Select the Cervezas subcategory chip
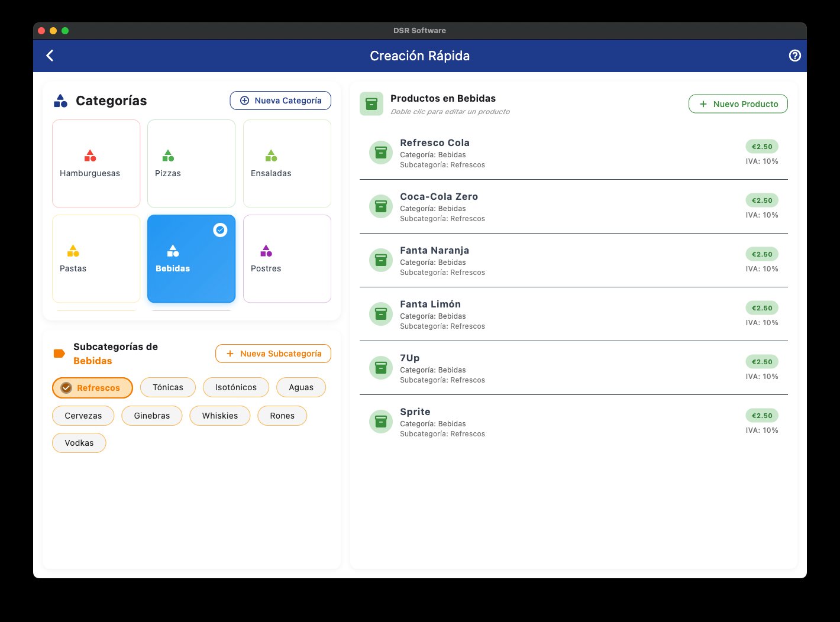Screen dimensions: 840x622 tap(83, 416)
